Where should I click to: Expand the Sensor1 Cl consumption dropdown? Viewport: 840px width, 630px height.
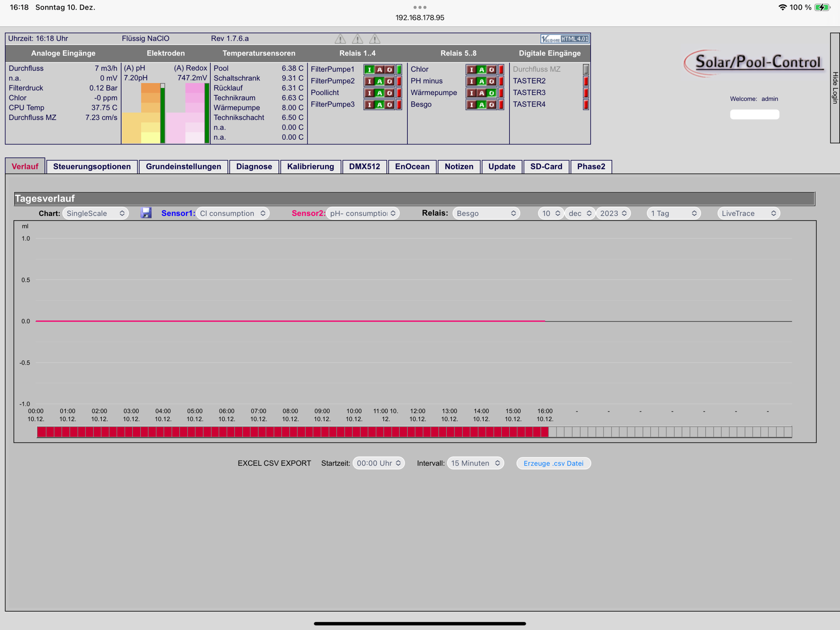pyautogui.click(x=233, y=213)
